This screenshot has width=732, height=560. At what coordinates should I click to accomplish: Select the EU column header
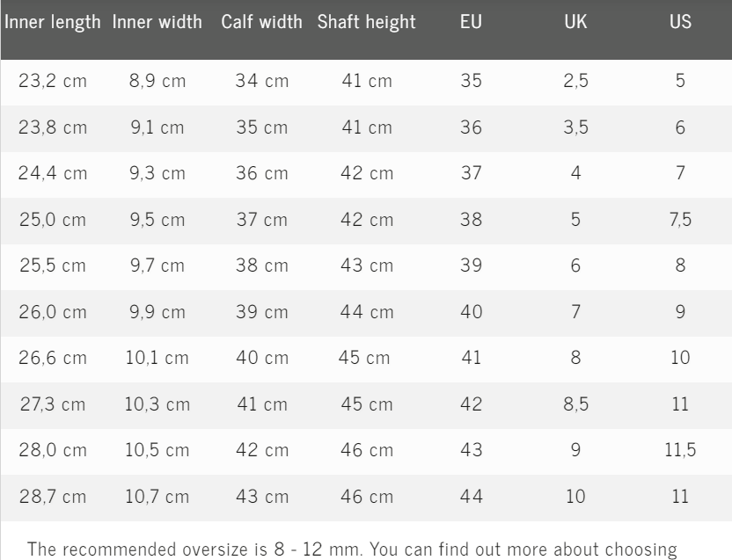[471, 23]
